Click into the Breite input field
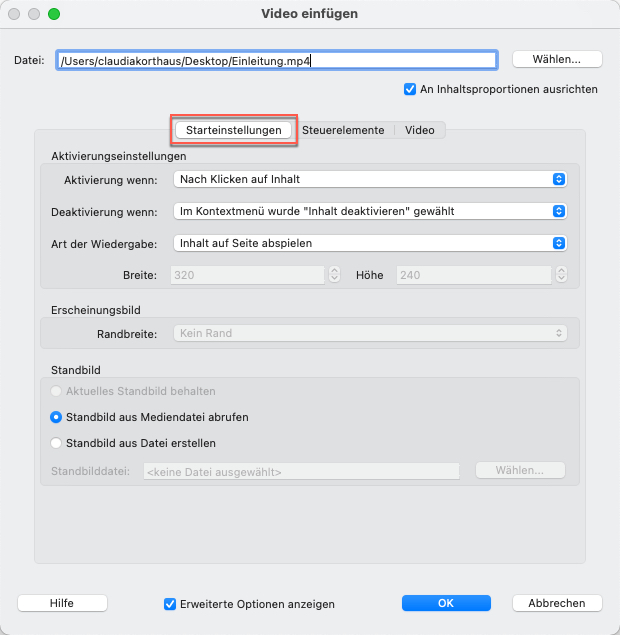 click(x=248, y=274)
